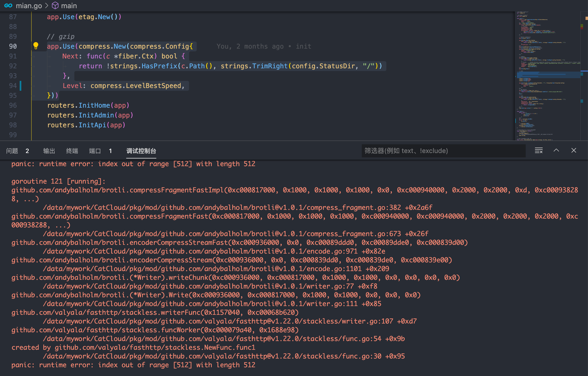The height and width of the screenshot is (376, 588).
Task: Click the 筛选器 filter input field
Action: pos(443,151)
